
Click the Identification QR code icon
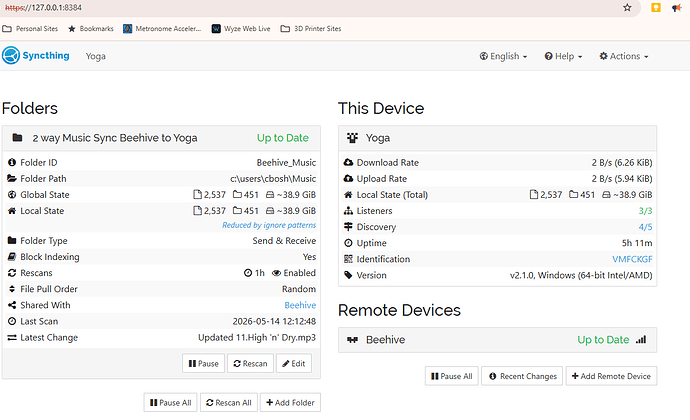click(x=348, y=259)
